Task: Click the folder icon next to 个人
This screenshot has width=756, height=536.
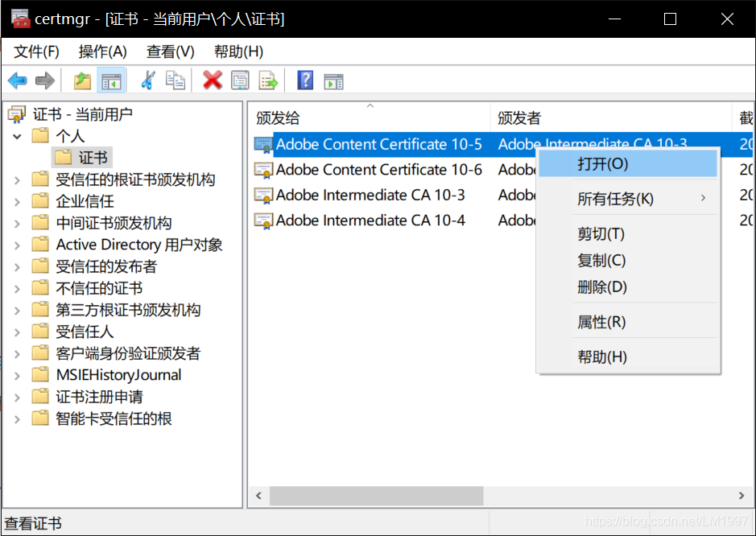Action: [x=40, y=135]
